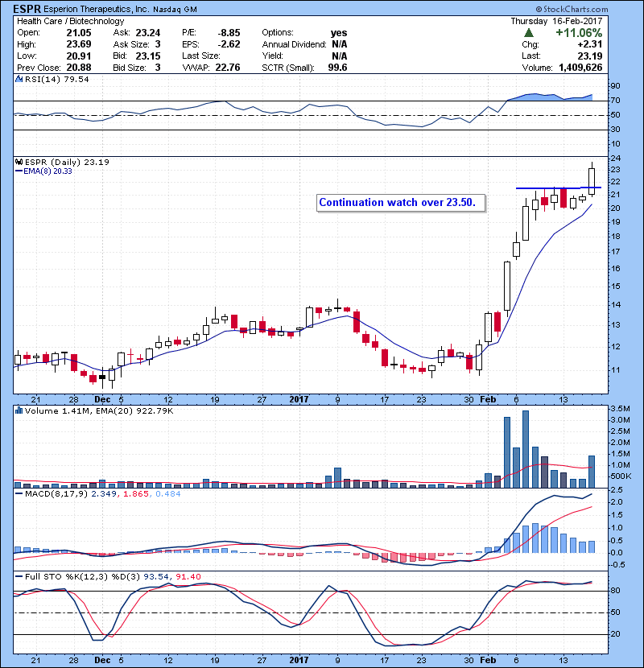Click the Prev Close value 20.88

pos(79,68)
